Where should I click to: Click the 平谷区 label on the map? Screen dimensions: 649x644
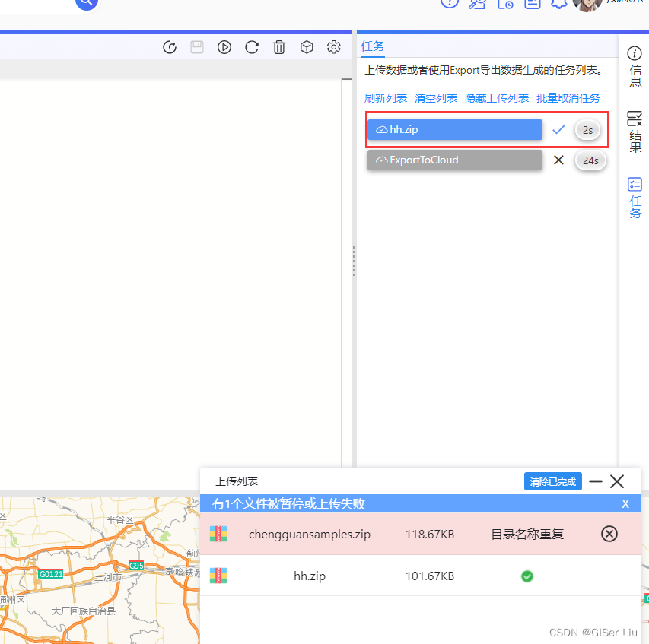click(x=120, y=519)
